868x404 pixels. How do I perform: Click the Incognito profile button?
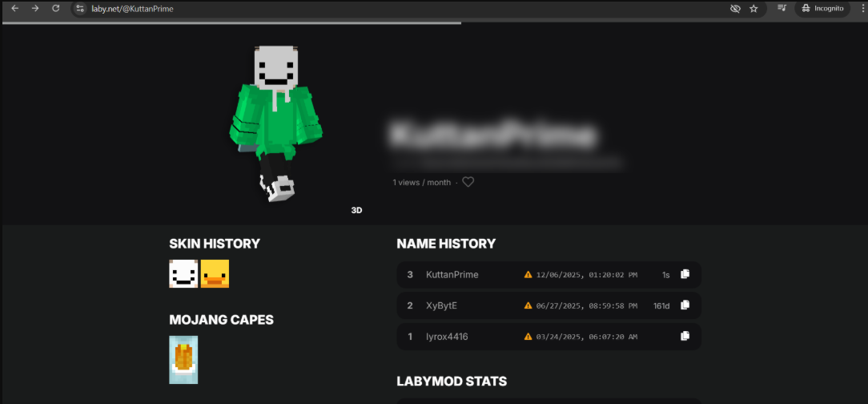(822, 8)
